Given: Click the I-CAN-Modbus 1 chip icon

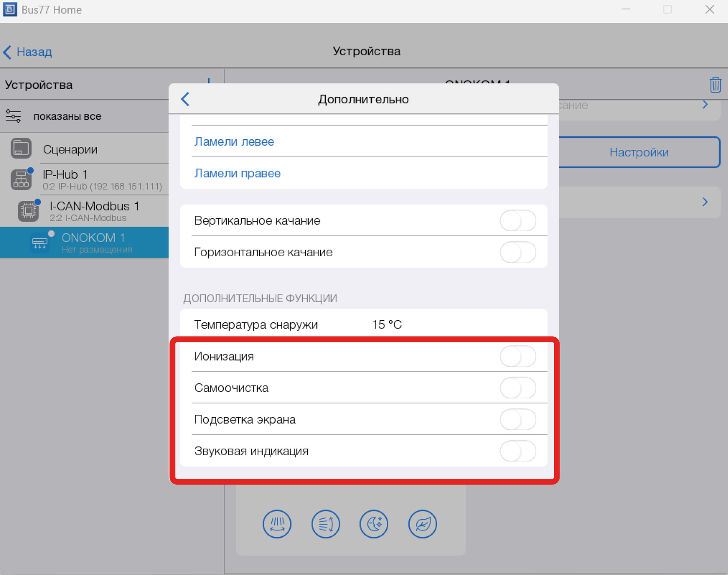Looking at the screenshot, I should pyautogui.click(x=28, y=211).
